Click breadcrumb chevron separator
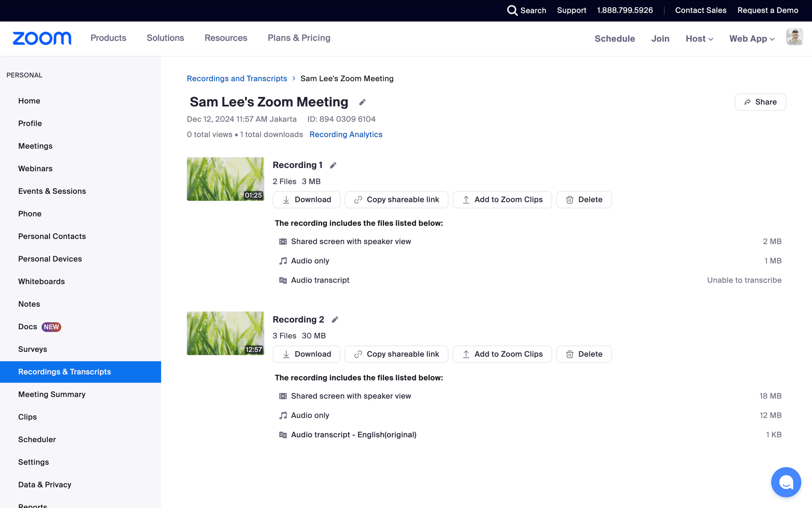 click(294, 79)
